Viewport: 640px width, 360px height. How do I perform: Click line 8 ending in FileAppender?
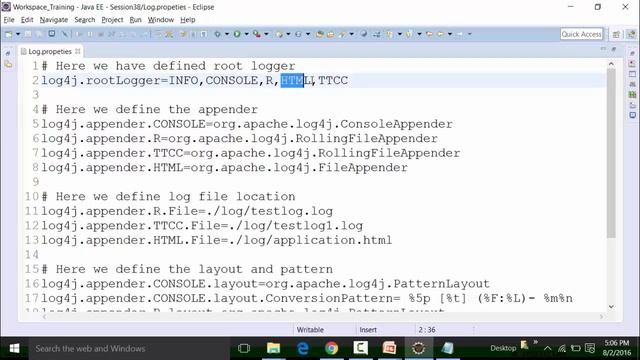tap(224, 167)
